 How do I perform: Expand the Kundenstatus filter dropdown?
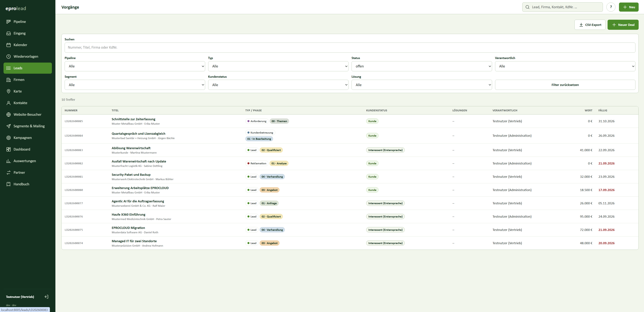(278, 85)
